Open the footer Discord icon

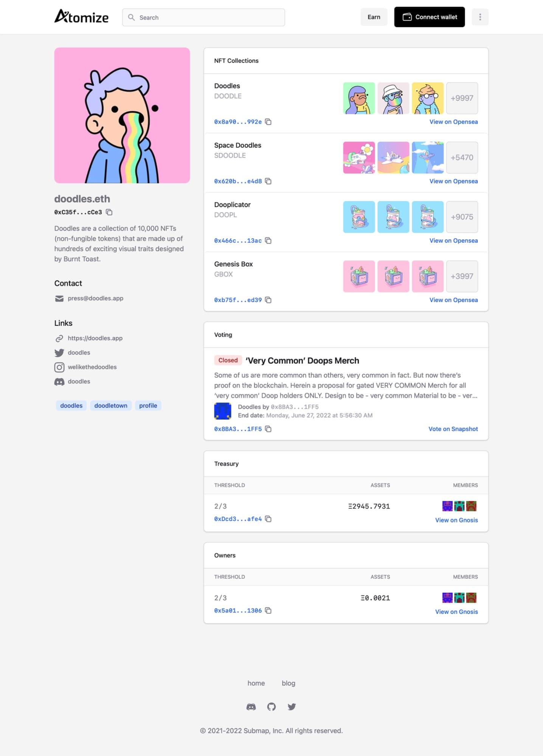251,707
